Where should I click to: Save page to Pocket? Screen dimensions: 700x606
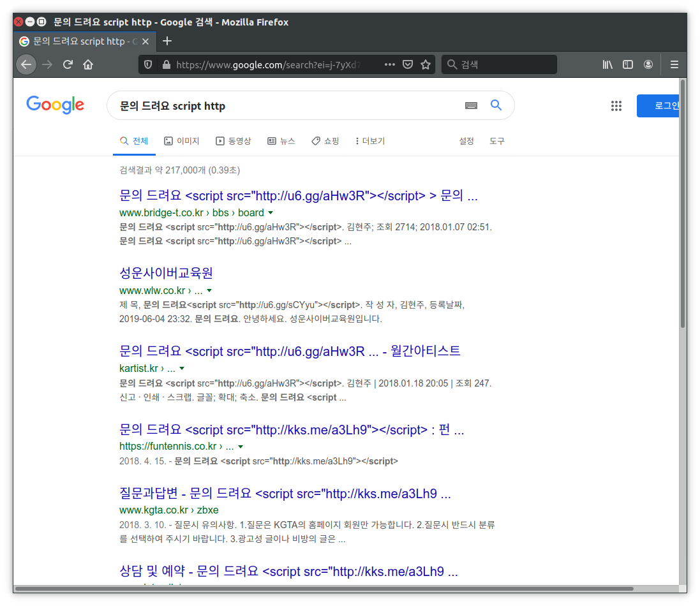pyautogui.click(x=408, y=64)
